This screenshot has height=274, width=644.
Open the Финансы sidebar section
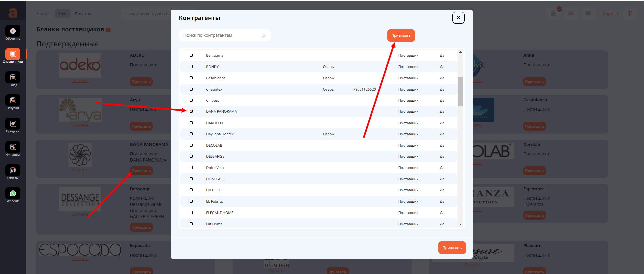pyautogui.click(x=13, y=147)
